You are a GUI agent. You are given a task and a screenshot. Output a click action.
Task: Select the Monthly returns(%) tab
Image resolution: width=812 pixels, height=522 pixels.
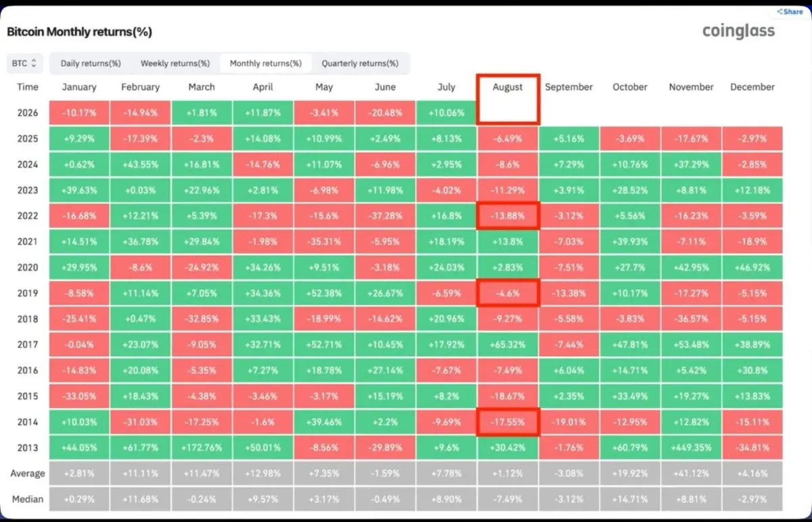(x=266, y=64)
